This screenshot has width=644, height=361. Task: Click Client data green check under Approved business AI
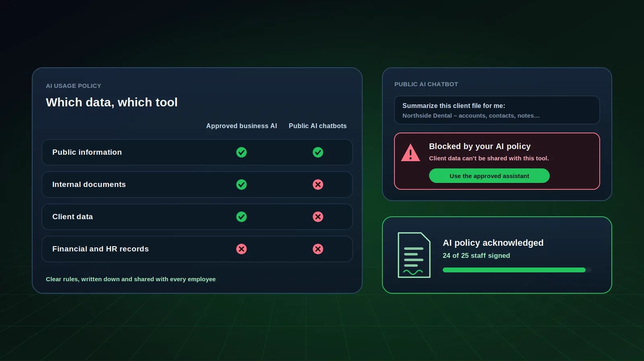pyautogui.click(x=242, y=217)
